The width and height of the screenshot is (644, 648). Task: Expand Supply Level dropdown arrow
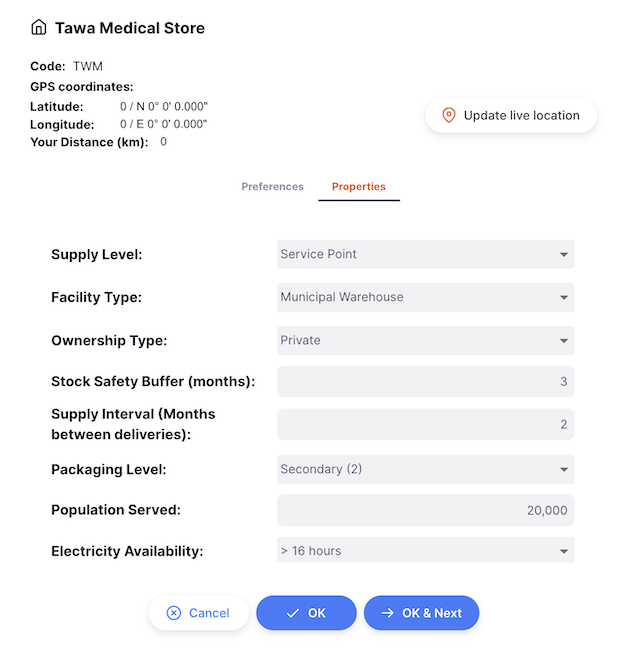pos(563,255)
